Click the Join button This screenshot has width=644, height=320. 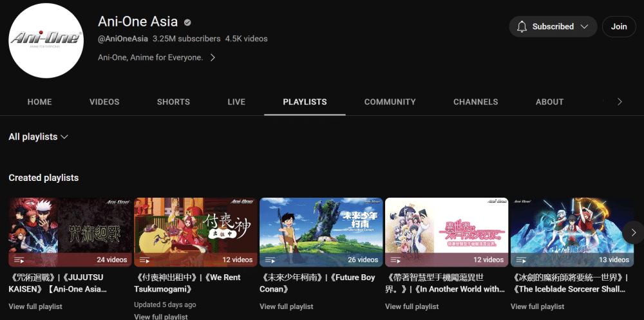(x=619, y=26)
